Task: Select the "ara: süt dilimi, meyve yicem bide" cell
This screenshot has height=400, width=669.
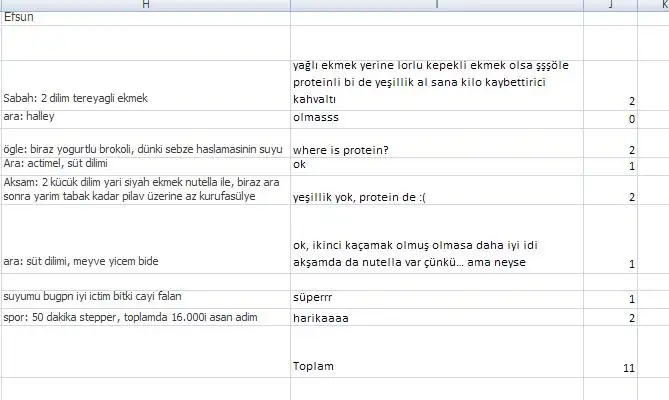Action: [145, 261]
